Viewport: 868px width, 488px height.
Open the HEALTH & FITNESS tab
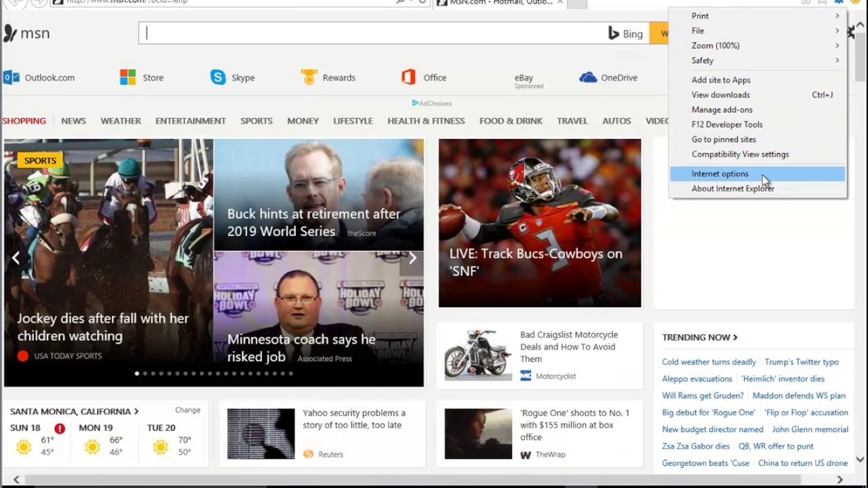426,121
